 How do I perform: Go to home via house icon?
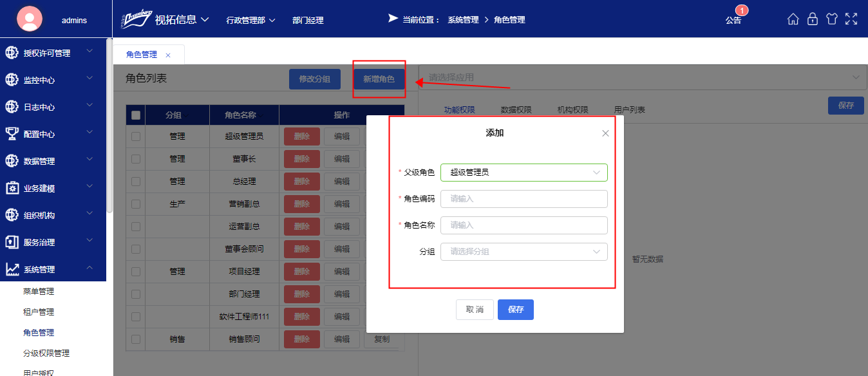point(793,19)
